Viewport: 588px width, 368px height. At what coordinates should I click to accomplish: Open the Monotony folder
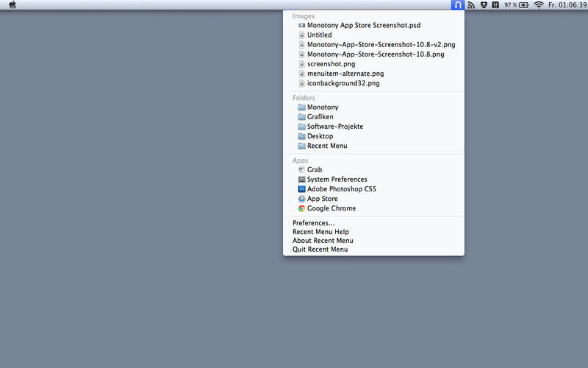click(x=373, y=107)
